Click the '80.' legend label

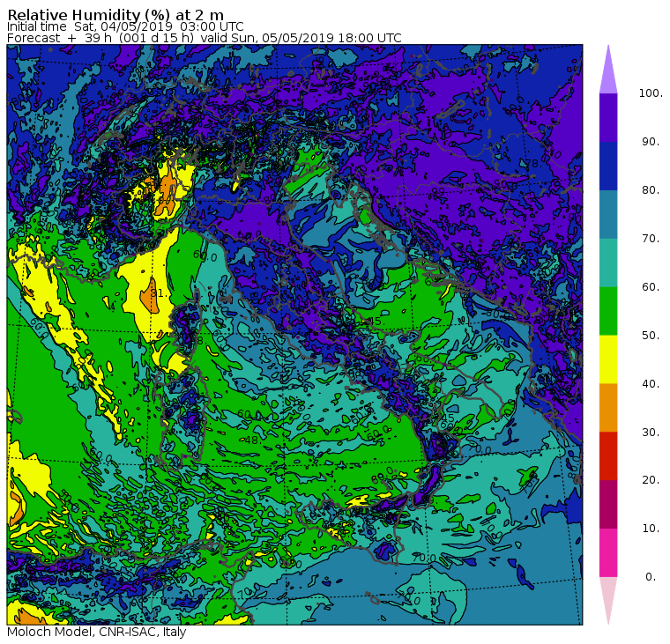coord(651,189)
